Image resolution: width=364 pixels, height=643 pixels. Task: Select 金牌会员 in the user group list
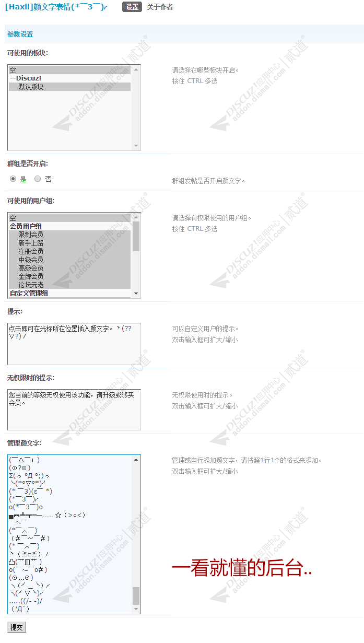(70, 276)
